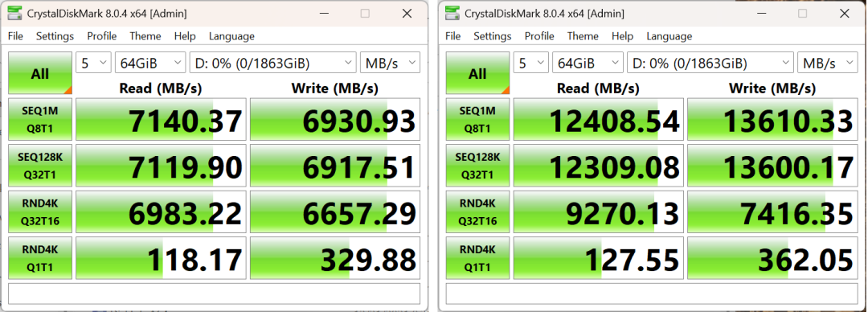Open File menu in right window
This screenshot has height=312, width=868.
[452, 36]
